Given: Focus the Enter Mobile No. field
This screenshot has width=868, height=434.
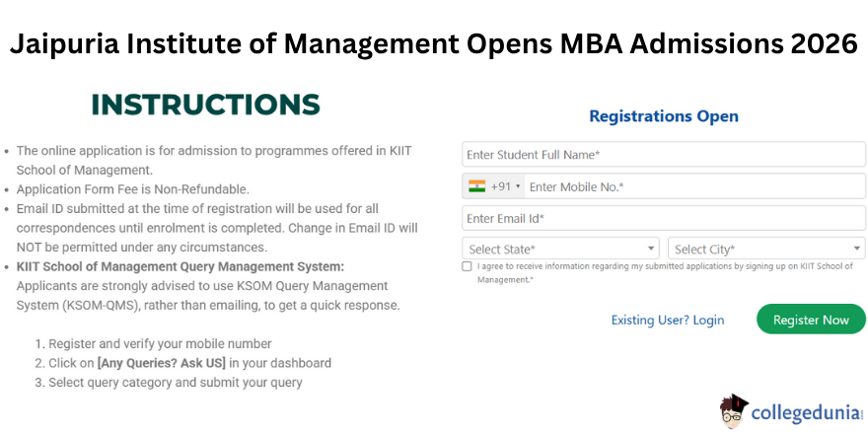Looking at the screenshot, I should point(694,186).
